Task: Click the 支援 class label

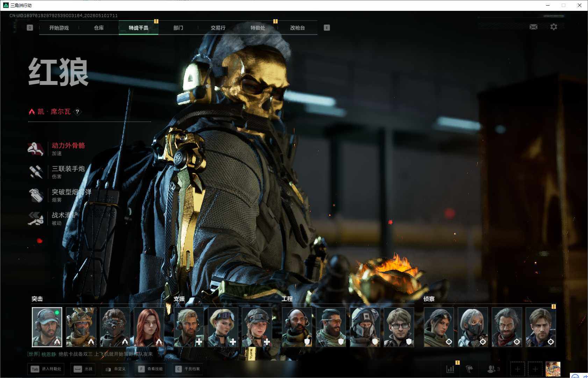Action: 179,299
